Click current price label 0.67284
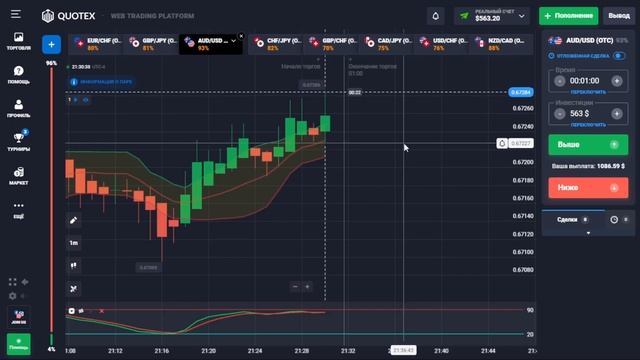 pos(521,92)
